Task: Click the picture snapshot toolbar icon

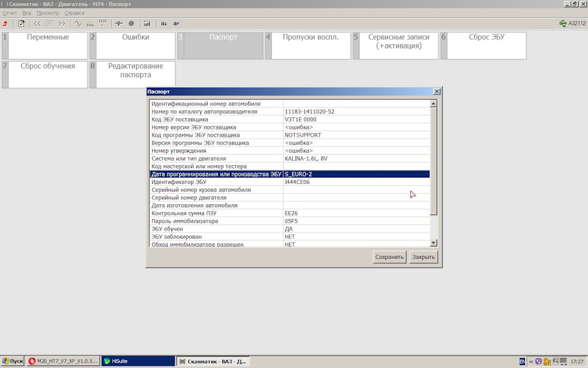Action: point(147,24)
